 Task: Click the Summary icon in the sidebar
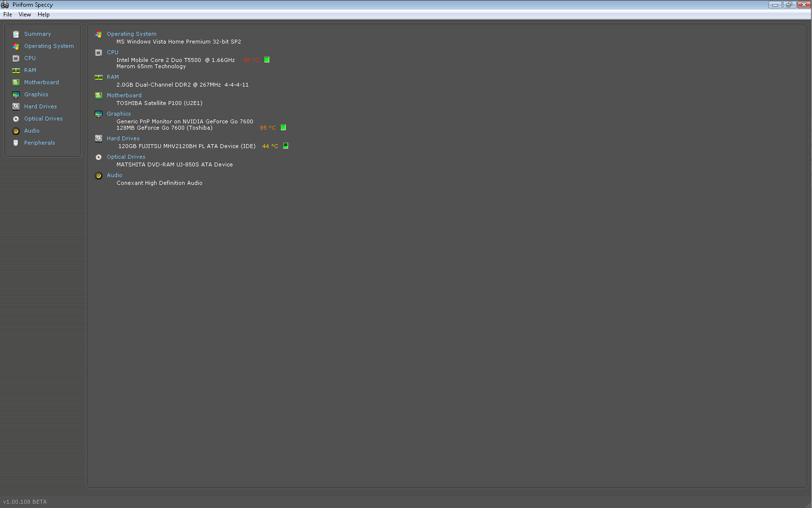pyautogui.click(x=16, y=34)
